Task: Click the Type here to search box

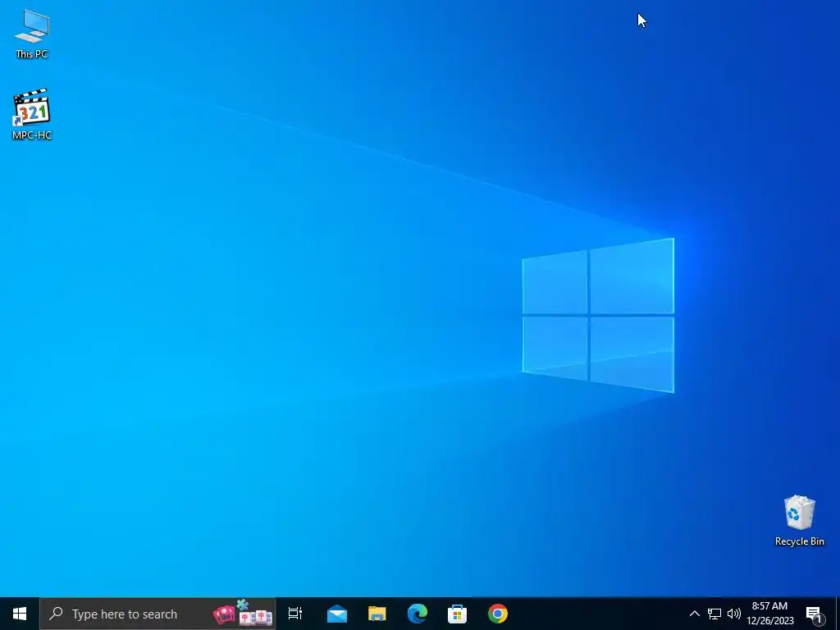Action: [157, 614]
